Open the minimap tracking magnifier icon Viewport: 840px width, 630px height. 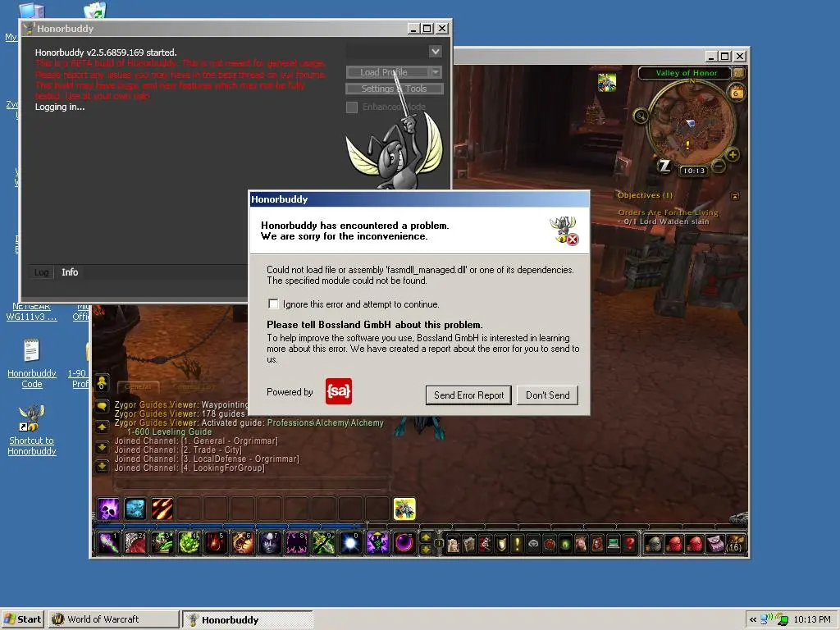640,116
